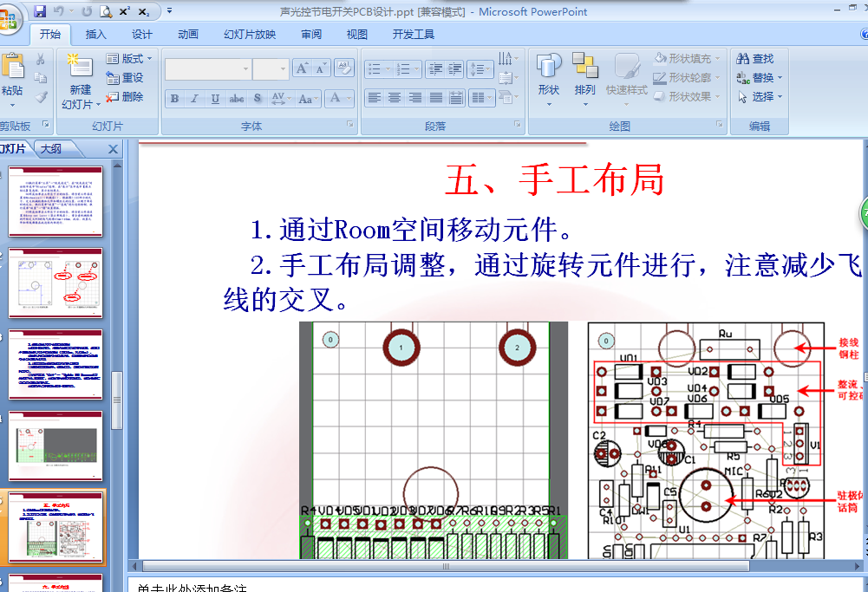Switch to Review (审阅) ribbon tab

(311, 35)
